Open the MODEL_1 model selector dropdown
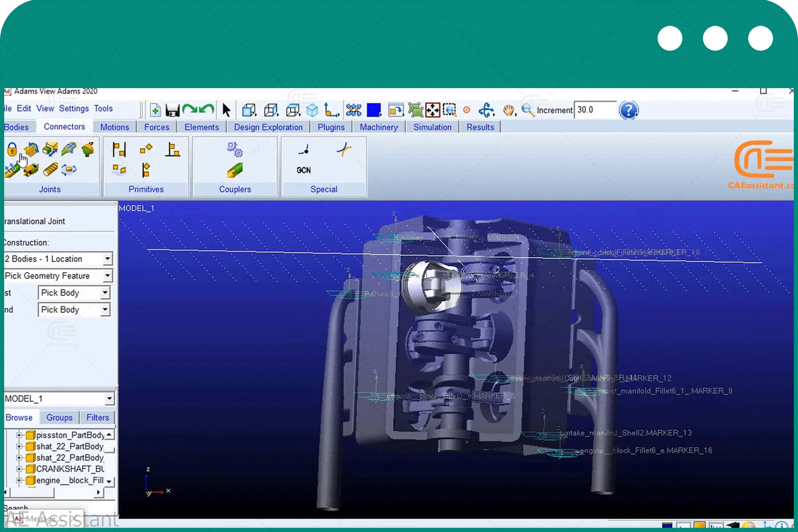This screenshot has height=532, width=798. point(109,399)
